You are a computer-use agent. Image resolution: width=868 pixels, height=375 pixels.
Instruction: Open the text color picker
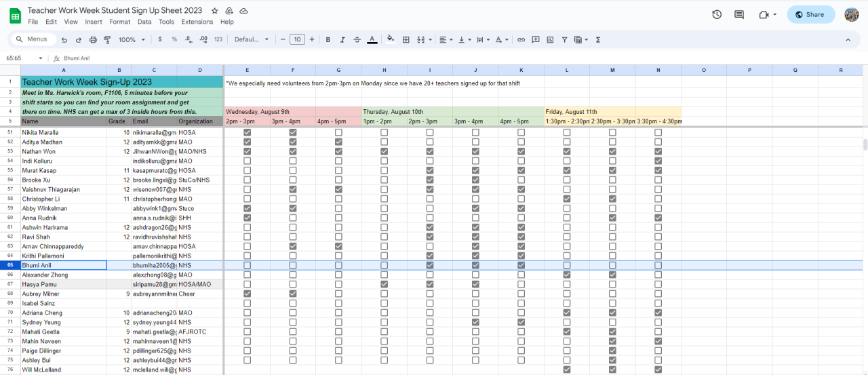point(372,40)
